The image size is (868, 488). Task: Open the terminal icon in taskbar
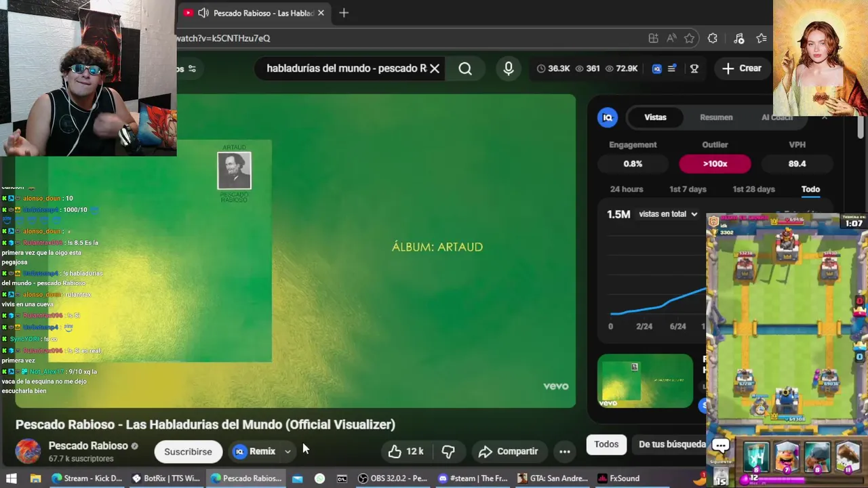[342, 479]
